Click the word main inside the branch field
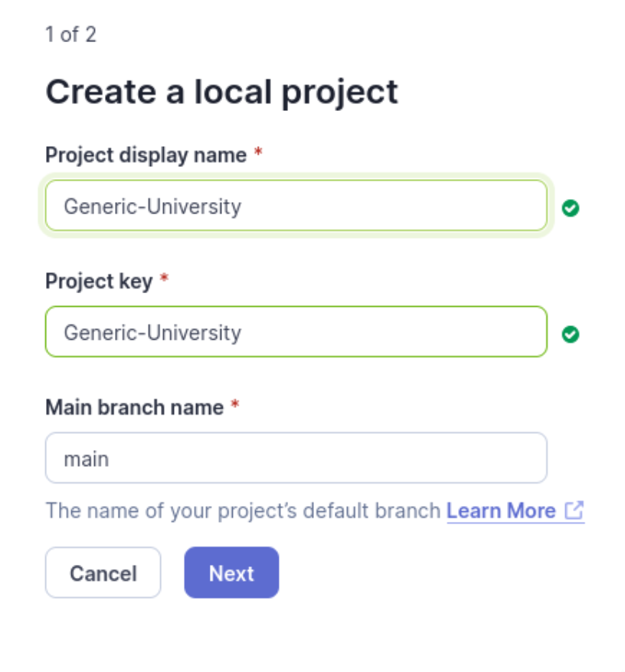The height and width of the screenshot is (672, 625). click(87, 459)
